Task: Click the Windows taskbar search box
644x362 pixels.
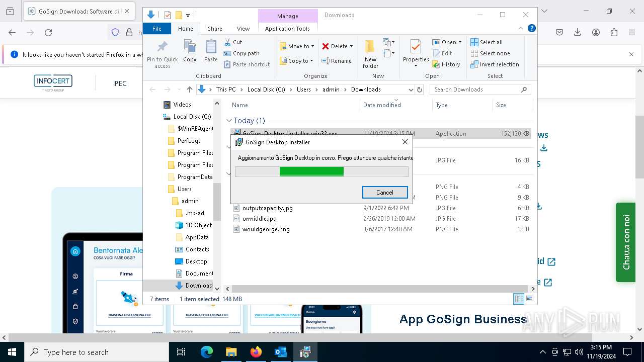Action: (97, 352)
